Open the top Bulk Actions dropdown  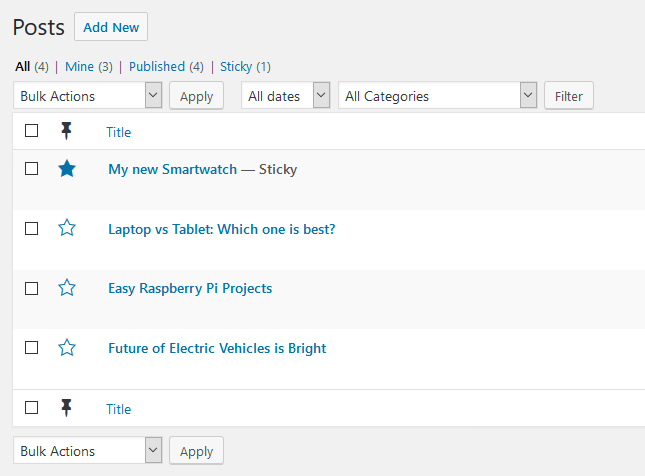[88, 96]
